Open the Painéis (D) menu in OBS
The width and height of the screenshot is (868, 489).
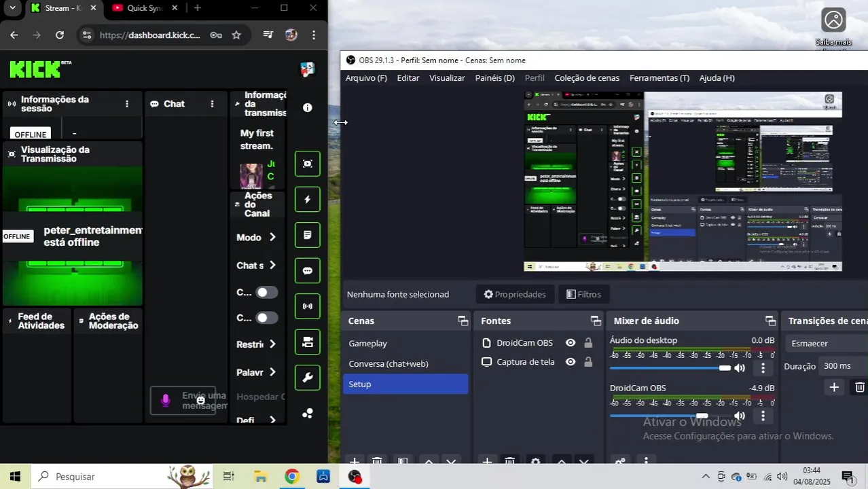(x=495, y=78)
